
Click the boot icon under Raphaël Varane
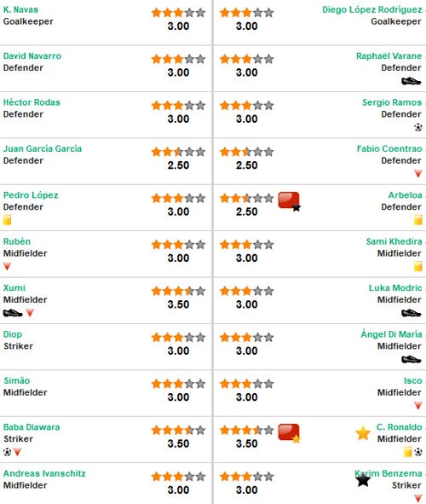click(x=412, y=81)
